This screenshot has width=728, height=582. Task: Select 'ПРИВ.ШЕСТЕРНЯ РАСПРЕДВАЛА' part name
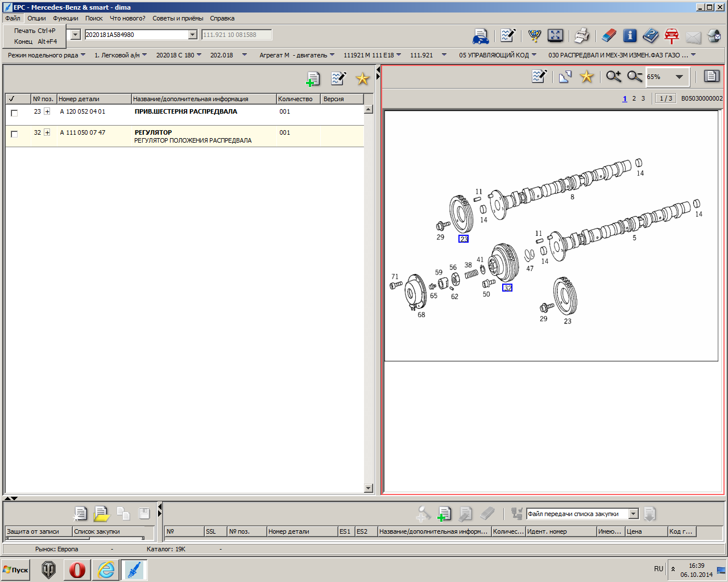coord(186,111)
